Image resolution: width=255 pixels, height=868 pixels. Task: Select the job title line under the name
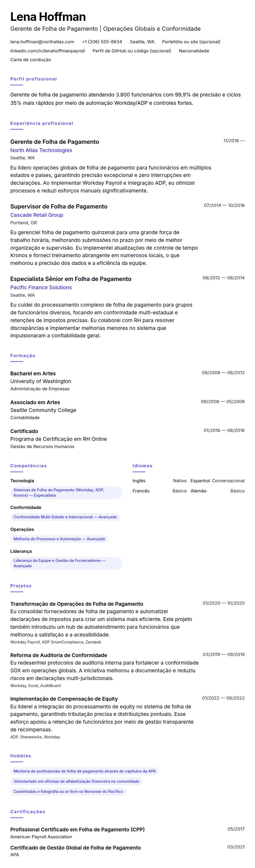coord(105,29)
